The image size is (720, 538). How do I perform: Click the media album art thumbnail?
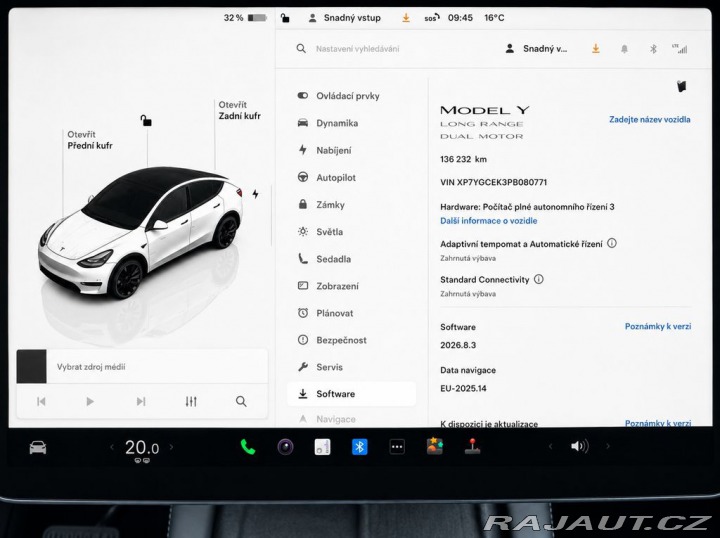32,366
